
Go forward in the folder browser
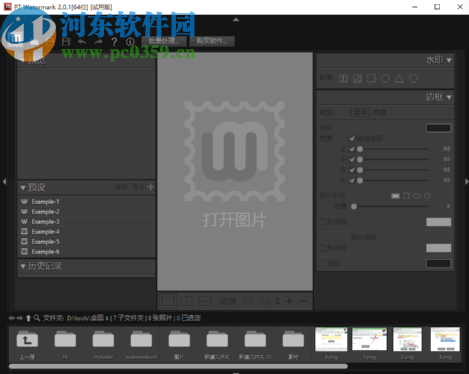(20, 318)
